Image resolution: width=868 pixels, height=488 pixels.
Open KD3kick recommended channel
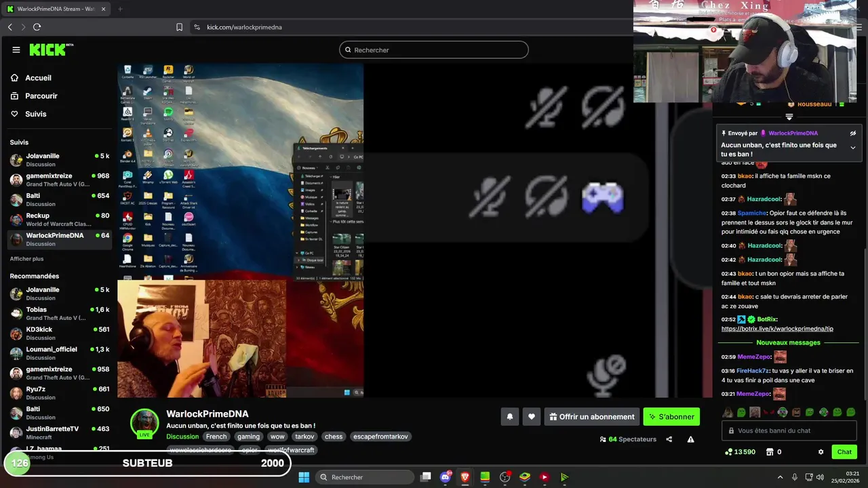pyautogui.click(x=60, y=333)
